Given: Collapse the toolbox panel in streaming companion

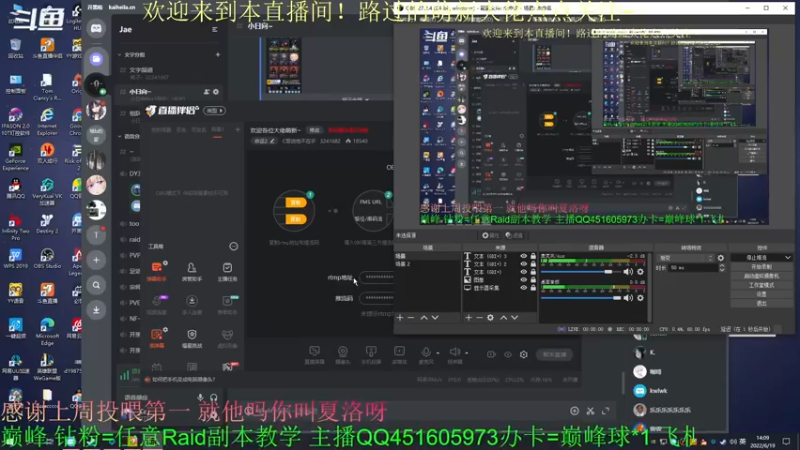Looking at the screenshot, I should [x=234, y=246].
